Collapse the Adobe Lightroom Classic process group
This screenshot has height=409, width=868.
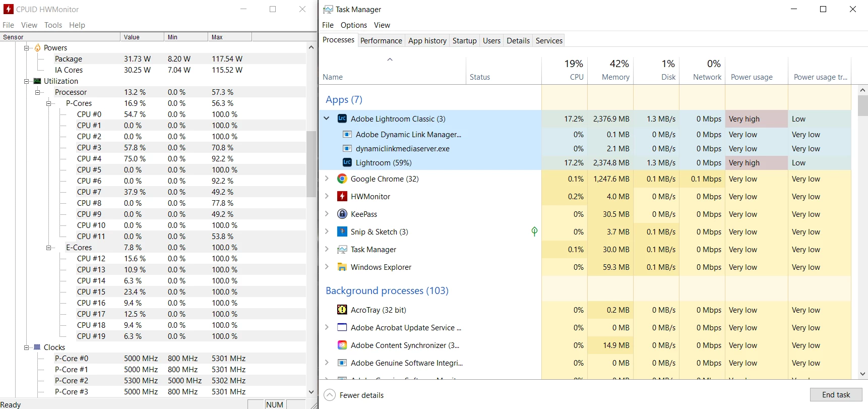(x=326, y=119)
